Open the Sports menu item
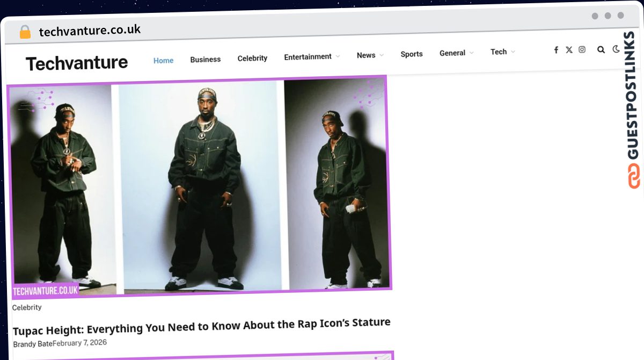Image resolution: width=644 pixels, height=360 pixels. [412, 54]
